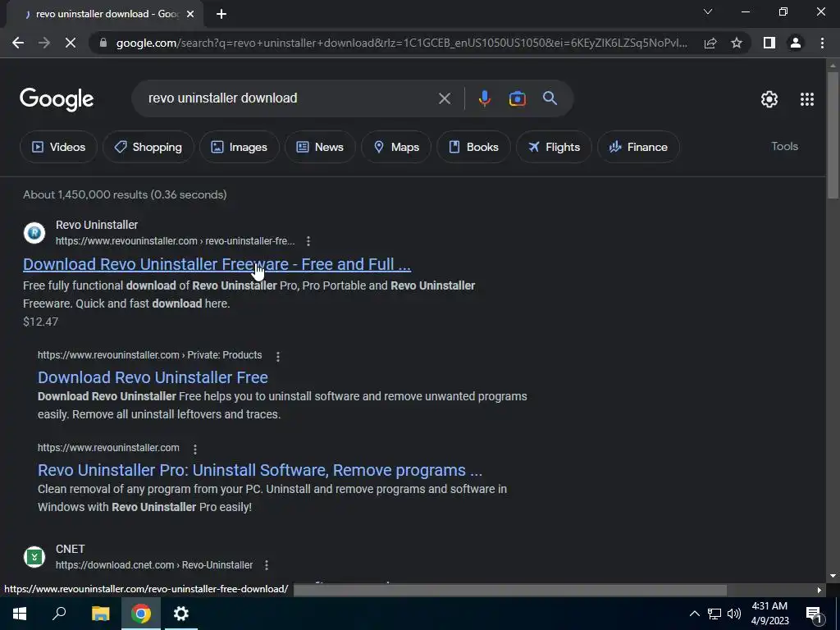This screenshot has height=630, width=840.
Task: Click the results count text
Action: click(125, 195)
